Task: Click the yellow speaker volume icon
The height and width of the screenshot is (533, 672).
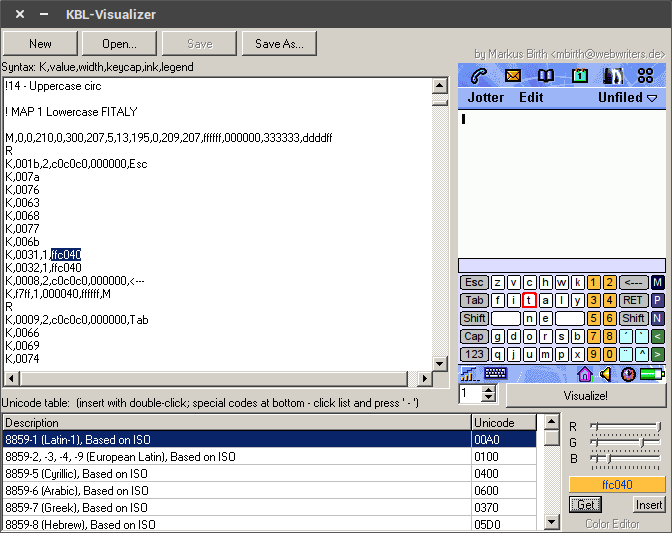Action: coord(606,374)
